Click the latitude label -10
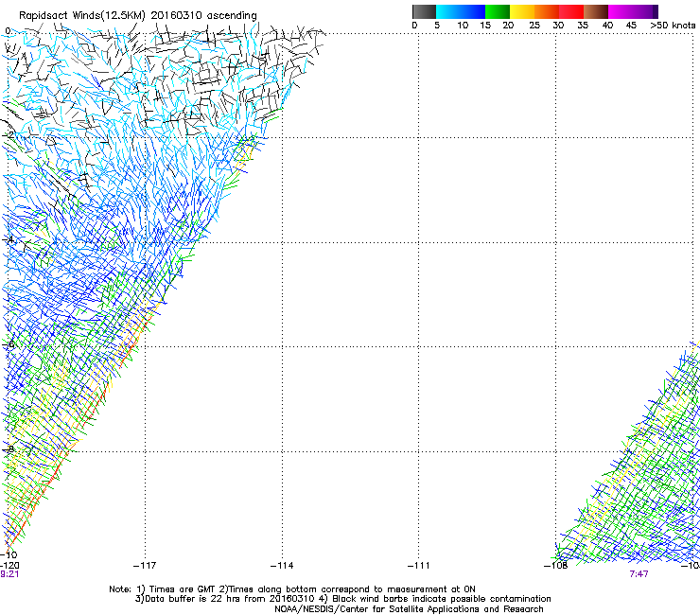700x615 pixels. pyautogui.click(x=9, y=554)
